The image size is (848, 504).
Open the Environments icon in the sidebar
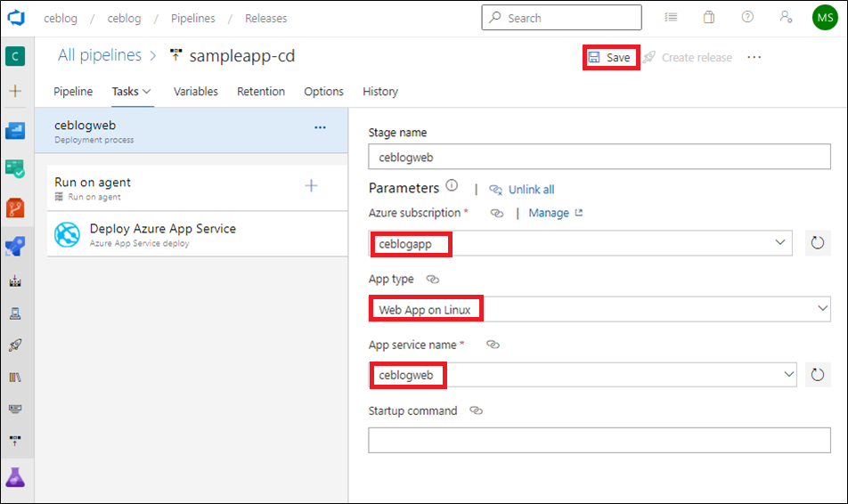coord(15,313)
